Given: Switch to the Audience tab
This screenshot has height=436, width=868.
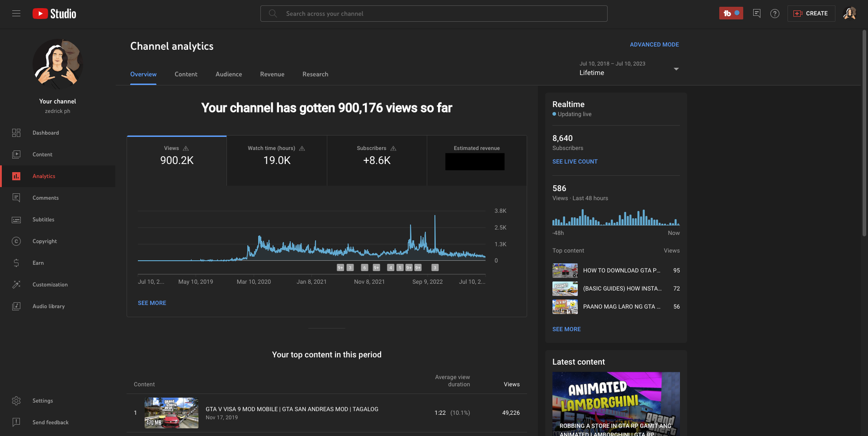Looking at the screenshot, I should point(228,75).
